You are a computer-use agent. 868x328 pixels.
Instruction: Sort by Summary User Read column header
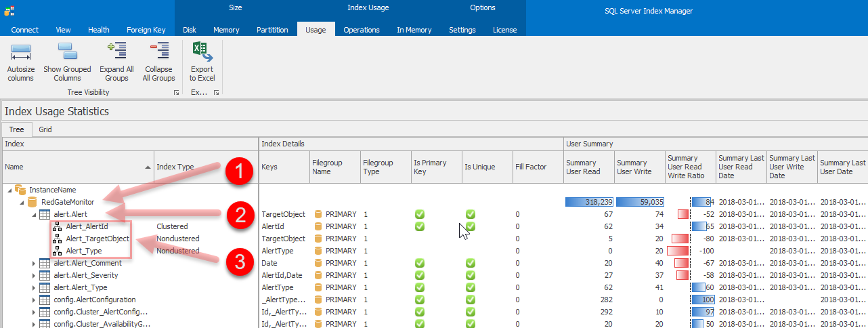tap(589, 167)
